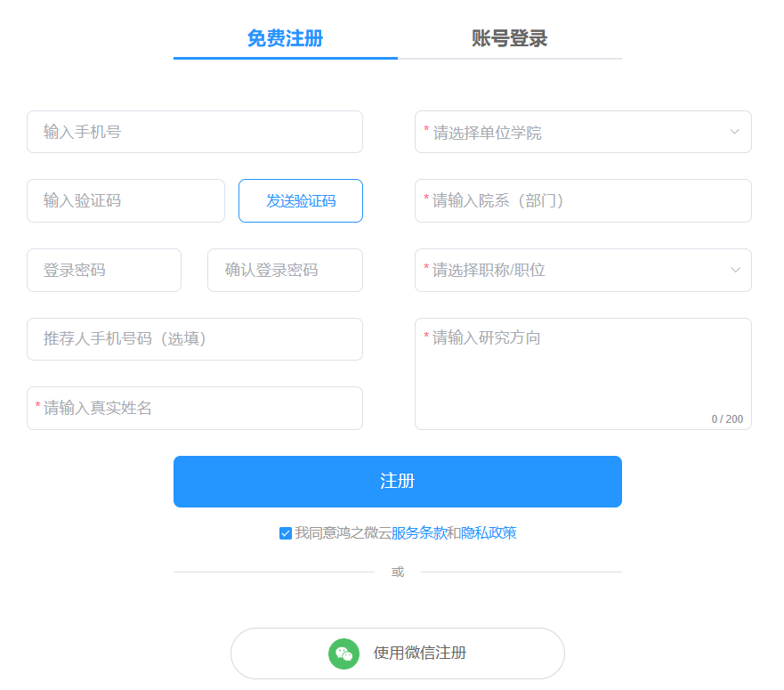This screenshot has height=690, width=784.
Task: Click the green WeChat logo icon
Action: tap(344, 653)
